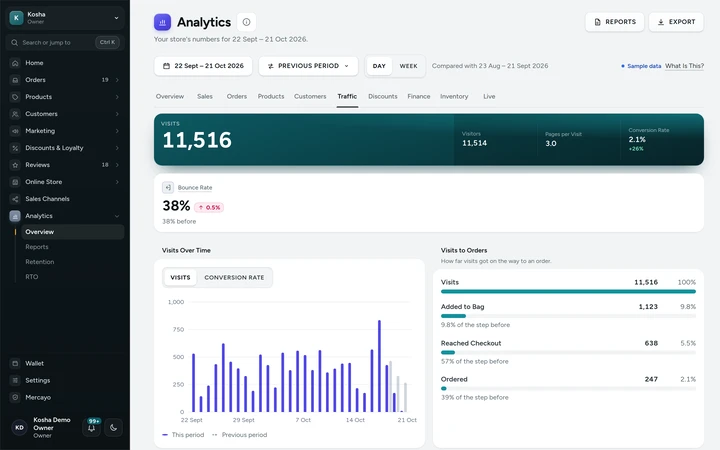
Task: Expand the Marketing submenu chevron
Action: click(117, 131)
